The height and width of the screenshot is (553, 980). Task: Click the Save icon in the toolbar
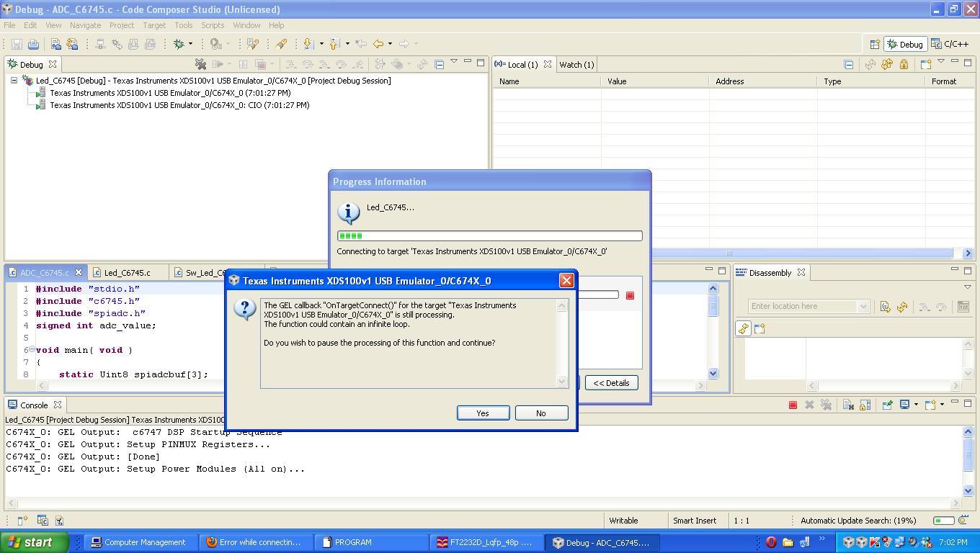click(16, 44)
